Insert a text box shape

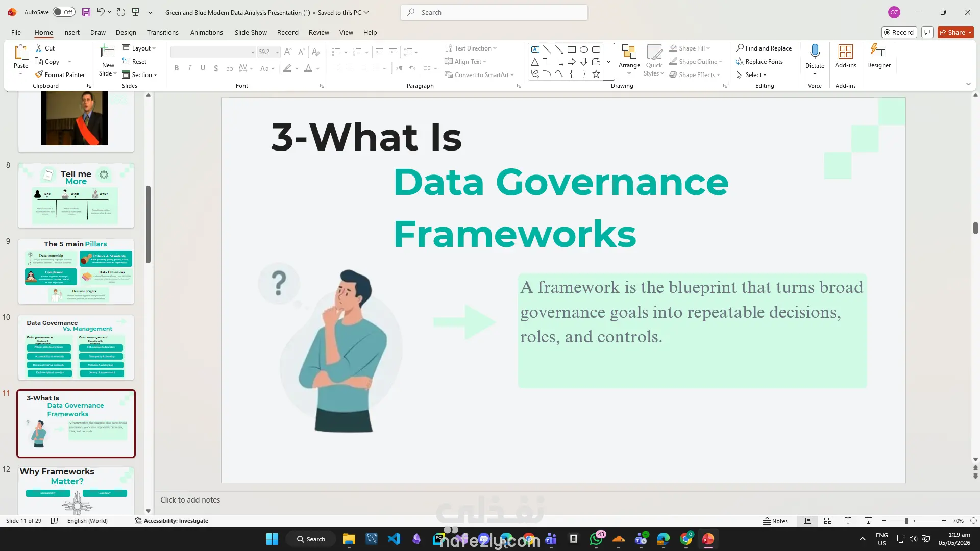535,49
